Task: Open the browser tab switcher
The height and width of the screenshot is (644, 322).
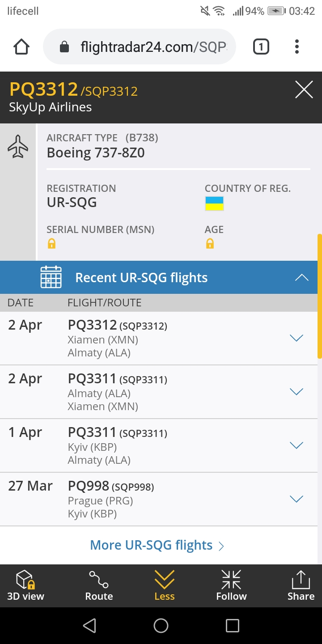Action: [x=261, y=47]
